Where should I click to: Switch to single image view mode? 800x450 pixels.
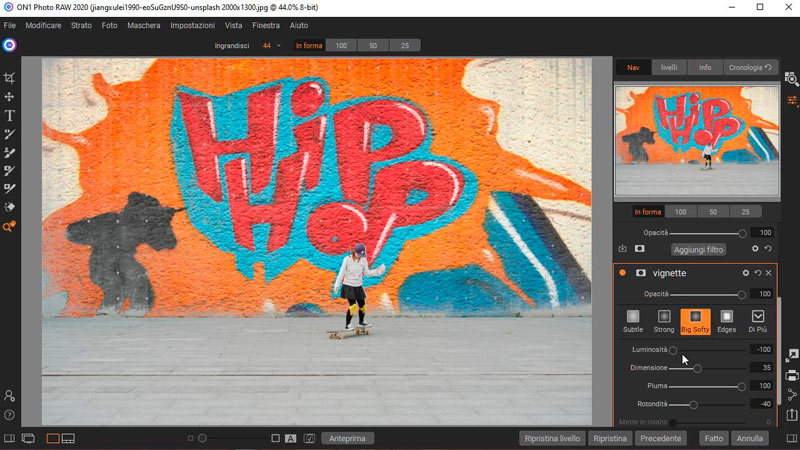click(53, 438)
